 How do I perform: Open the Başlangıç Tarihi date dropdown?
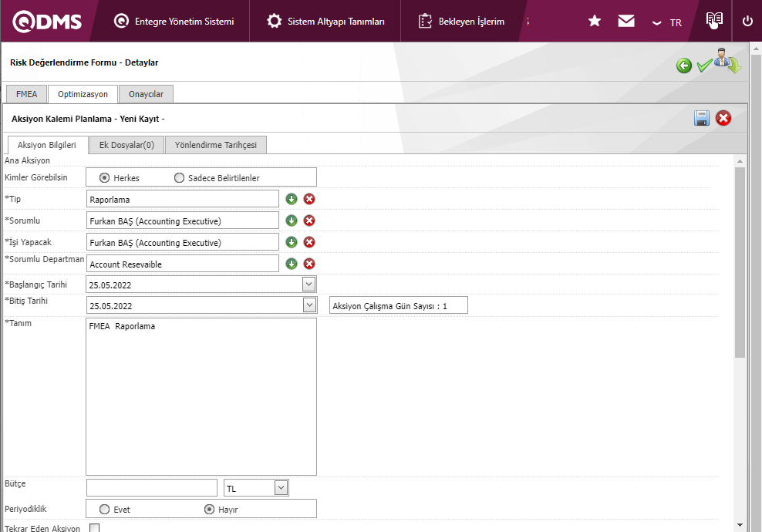tap(309, 285)
